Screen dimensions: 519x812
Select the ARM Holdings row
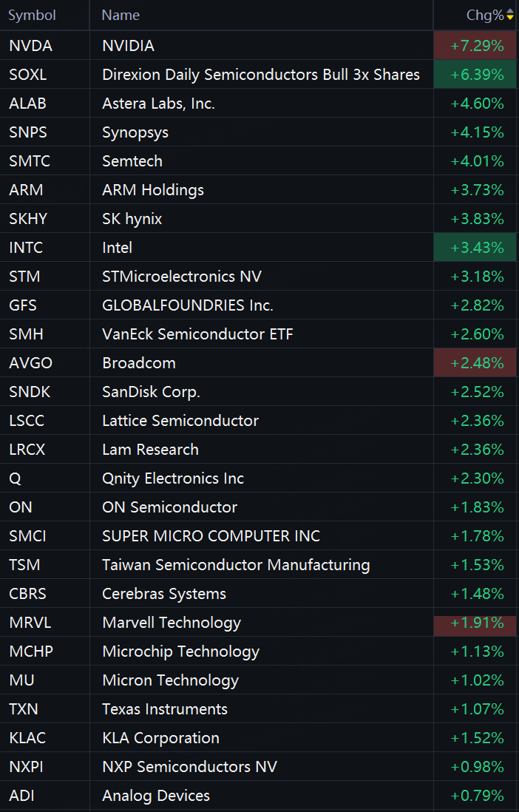click(259, 190)
